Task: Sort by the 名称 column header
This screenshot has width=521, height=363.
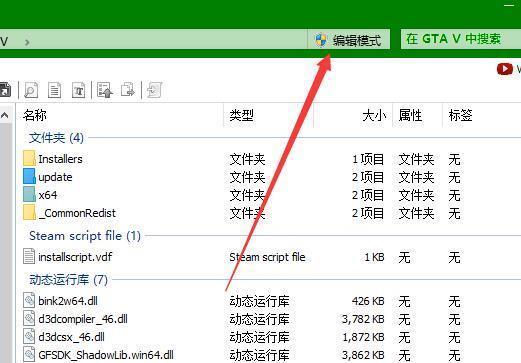Action: (x=34, y=115)
